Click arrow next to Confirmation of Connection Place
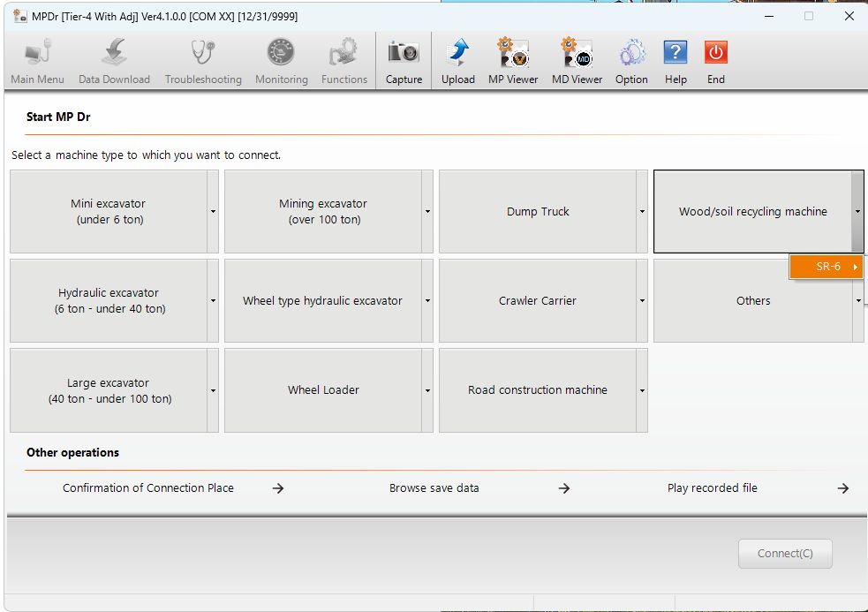This screenshot has height=612, width=868. 278,488
